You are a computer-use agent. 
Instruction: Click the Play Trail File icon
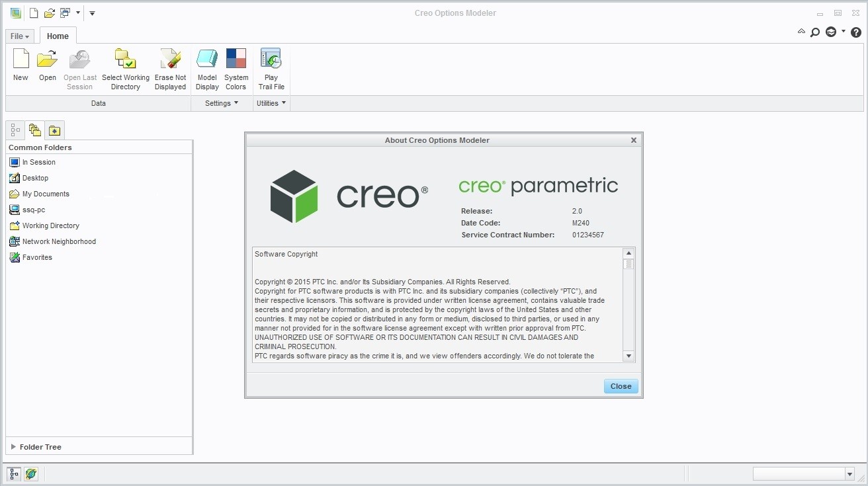click(271, 59)
